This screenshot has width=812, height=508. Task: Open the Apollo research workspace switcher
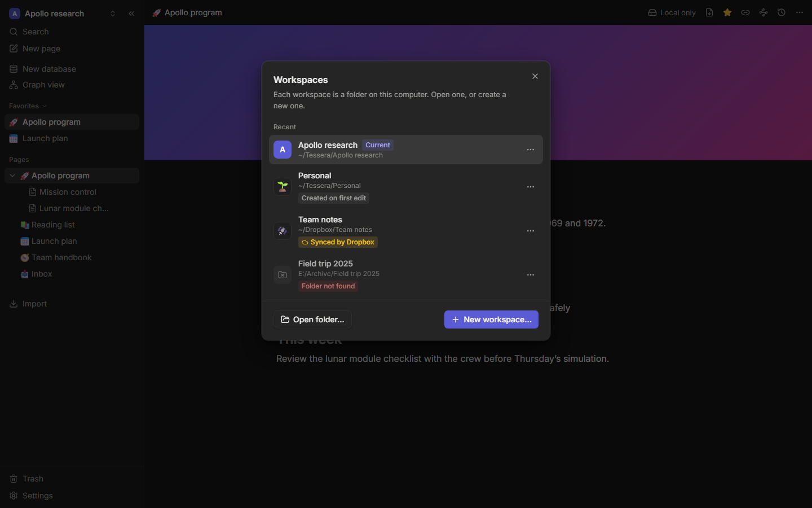point(62,14)
